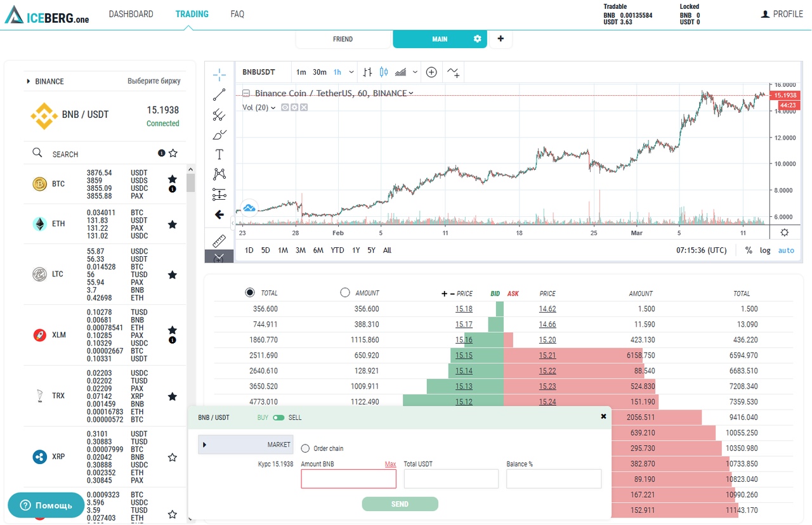The height and width of the screenshot is (525, 812).
Task: Open the chart indicators menu
Action: pyautogui.click(x=453, y=72)
